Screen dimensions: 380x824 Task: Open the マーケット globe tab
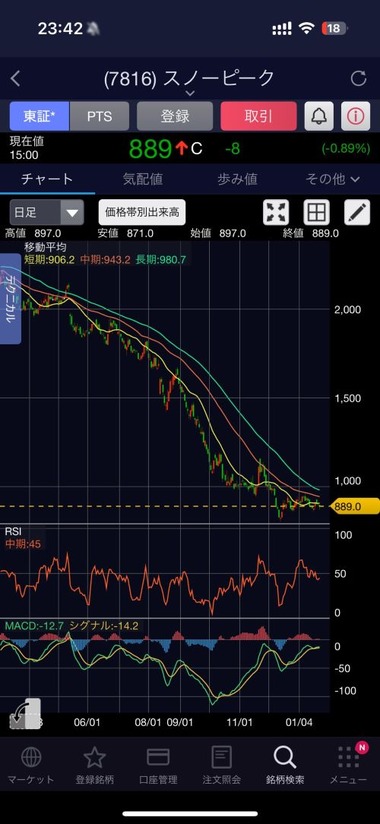31,766
